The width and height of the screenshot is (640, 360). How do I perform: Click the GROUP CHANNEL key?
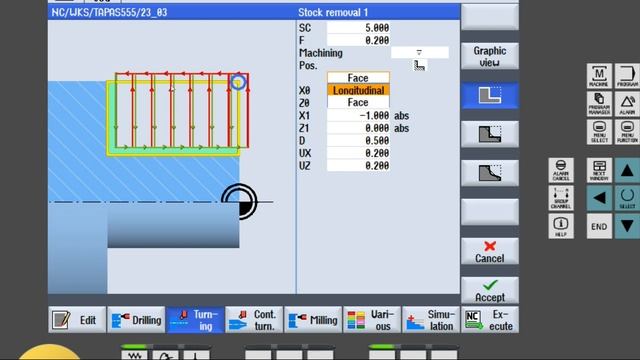tap(561, 198)
